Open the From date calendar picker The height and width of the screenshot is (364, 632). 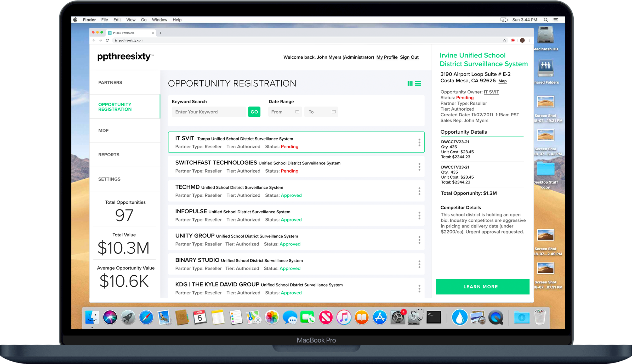(x=297, y=112)
